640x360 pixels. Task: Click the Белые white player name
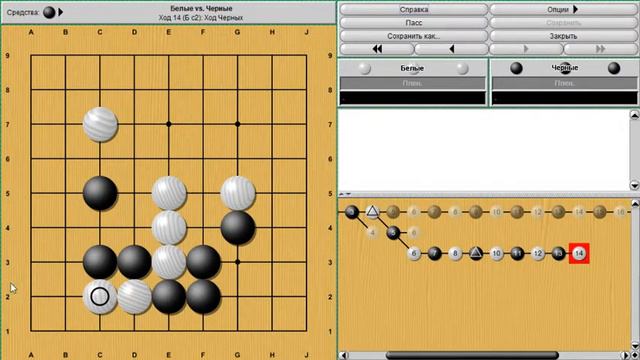[412, 68]
